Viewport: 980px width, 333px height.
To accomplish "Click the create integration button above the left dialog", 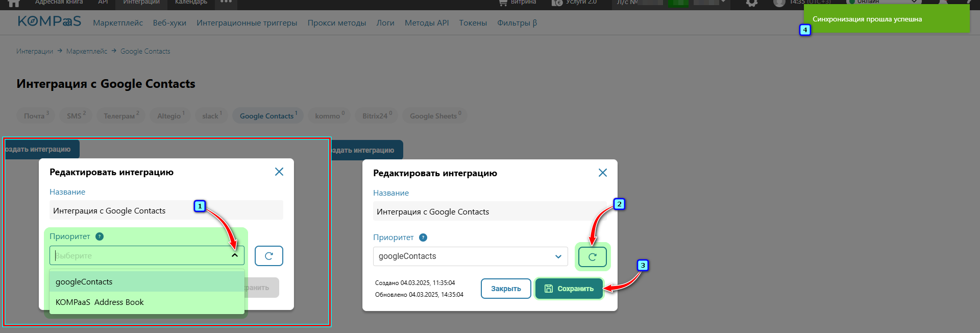I will pyautogui.click(x=42, y=149).
